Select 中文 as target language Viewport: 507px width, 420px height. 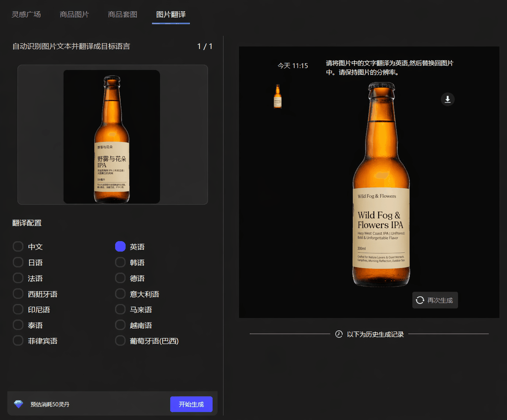[18, 246]
